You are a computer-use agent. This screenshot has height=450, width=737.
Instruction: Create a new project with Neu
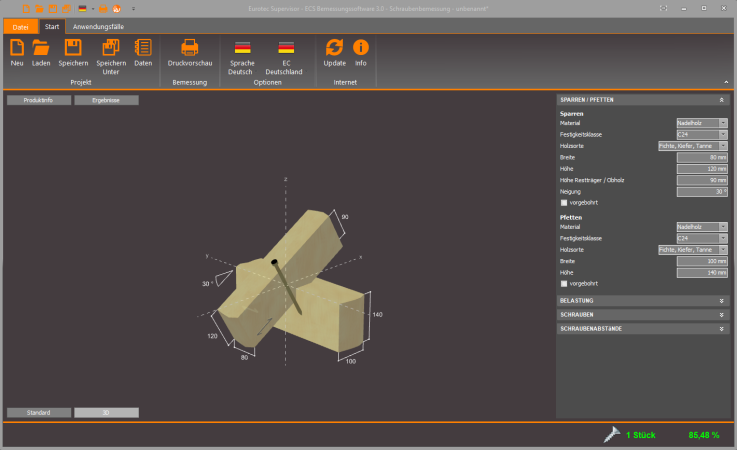(x=17, y=48)
